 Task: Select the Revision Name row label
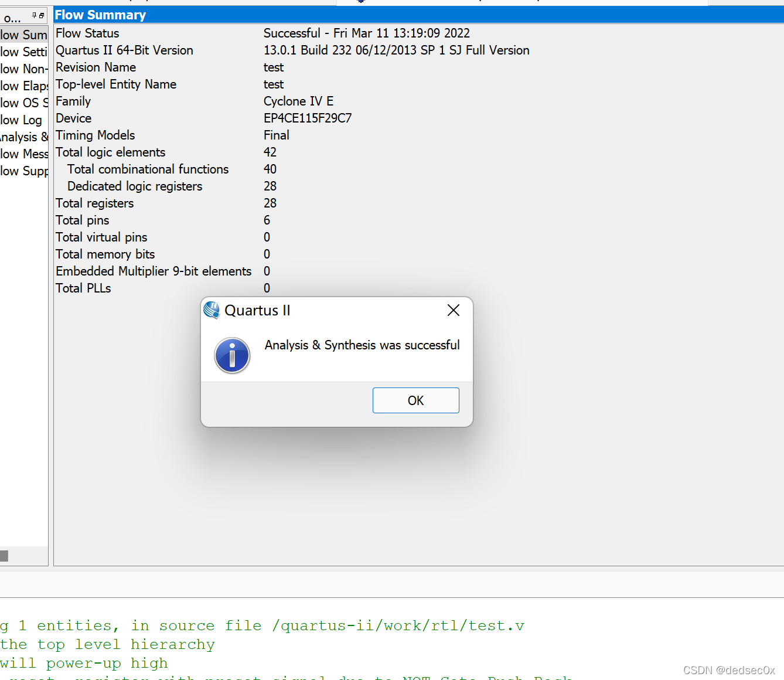[96, 67]
